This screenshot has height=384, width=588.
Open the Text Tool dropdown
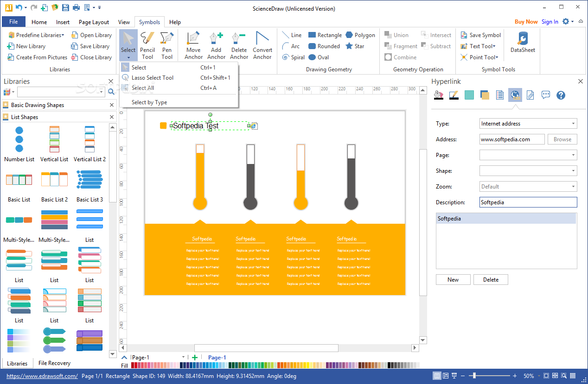[x=478, y=46]
